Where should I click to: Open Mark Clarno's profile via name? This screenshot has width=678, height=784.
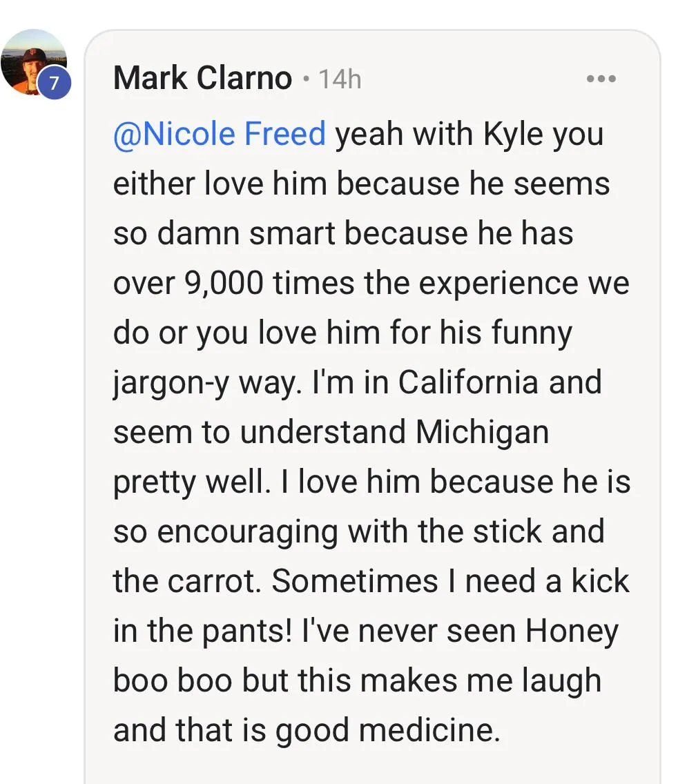(x=202, y=79)
